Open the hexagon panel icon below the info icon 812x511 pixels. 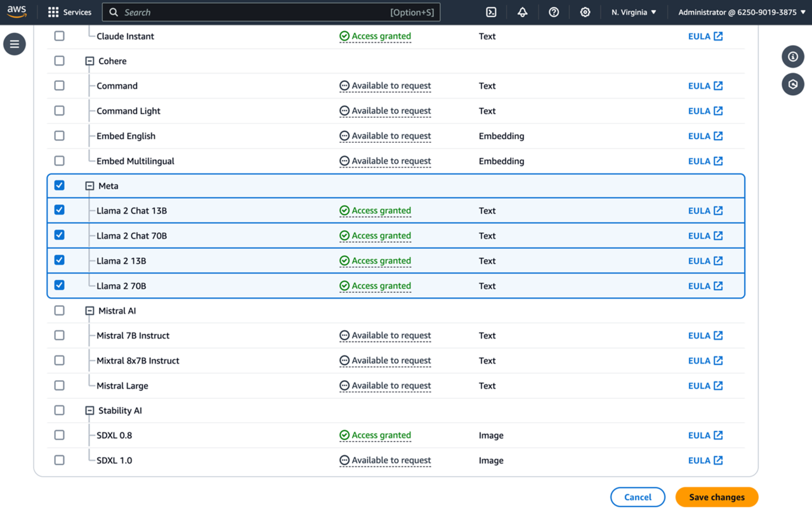(793, 84)
